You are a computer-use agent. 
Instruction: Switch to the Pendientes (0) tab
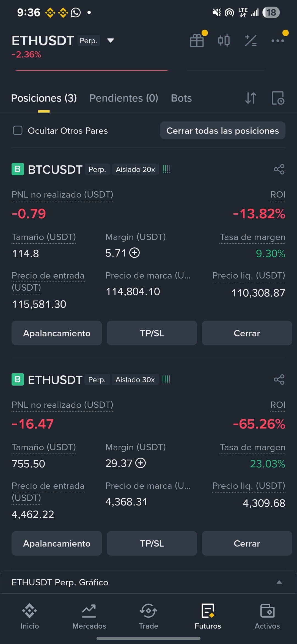[124, 98]
